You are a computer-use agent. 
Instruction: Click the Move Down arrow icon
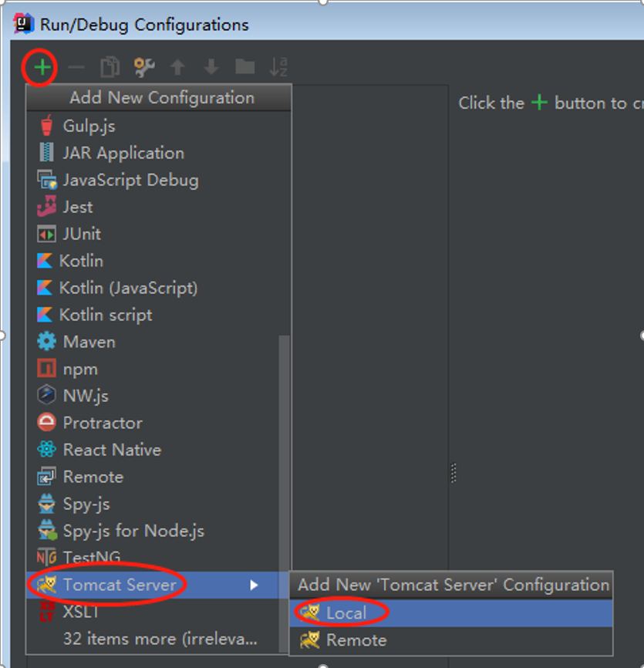[x=211, y=67]
